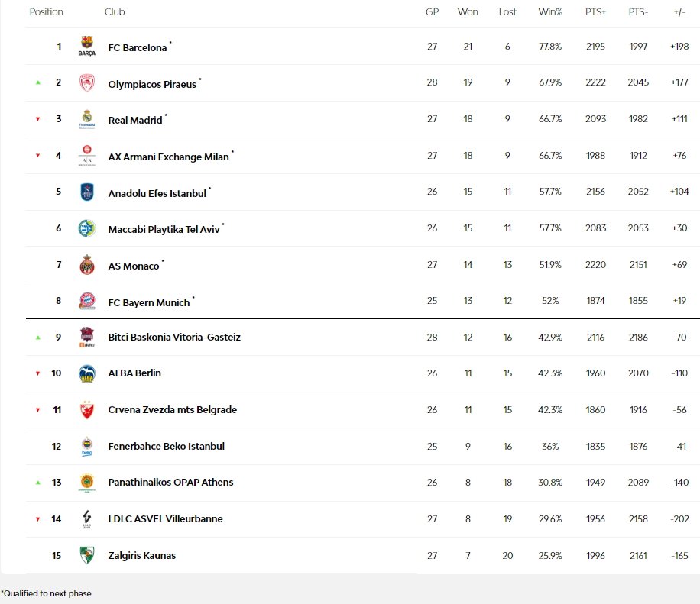Click the AS Monaco club logo
The width and height of the screenshot is (700, 604).
tap(87, 265)
